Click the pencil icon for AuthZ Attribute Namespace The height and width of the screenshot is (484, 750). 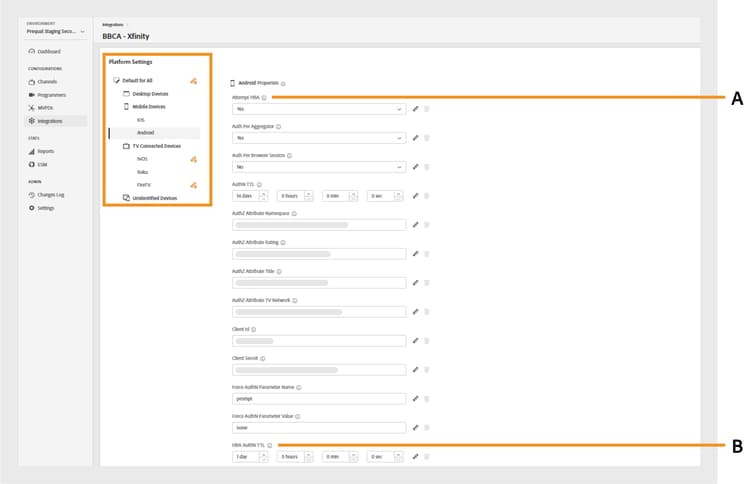click(x=415, y=225)
